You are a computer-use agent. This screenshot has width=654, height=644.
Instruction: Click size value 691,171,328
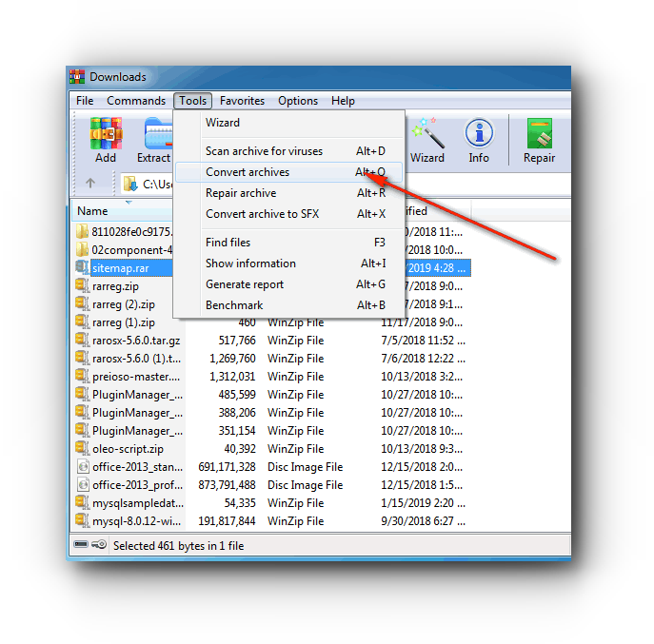tap(227, 467)
